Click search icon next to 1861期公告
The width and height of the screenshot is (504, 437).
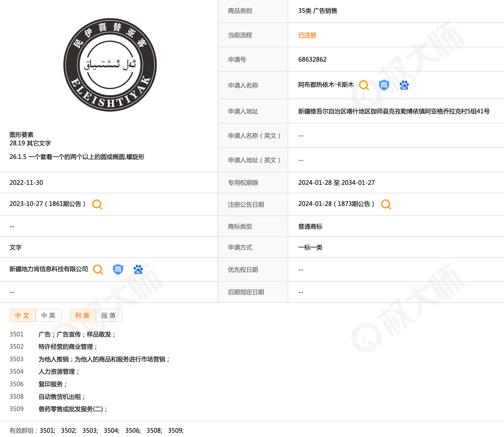pos(97,204)
